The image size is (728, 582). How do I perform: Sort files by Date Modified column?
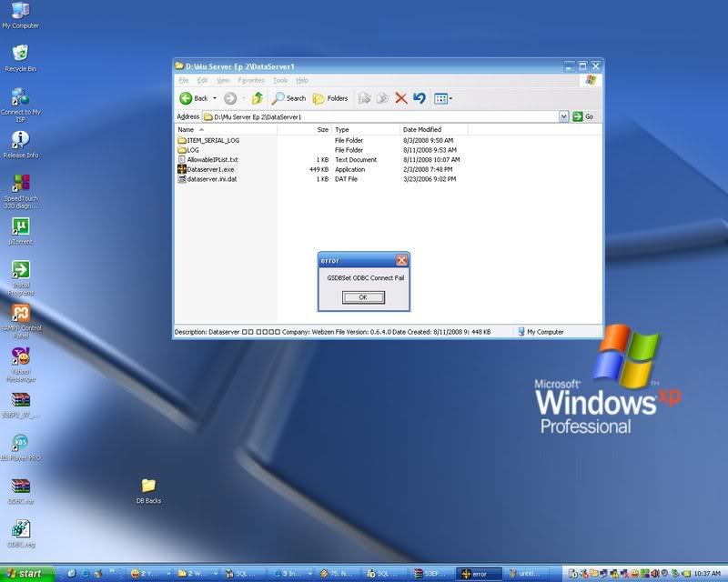click(422, 130)
